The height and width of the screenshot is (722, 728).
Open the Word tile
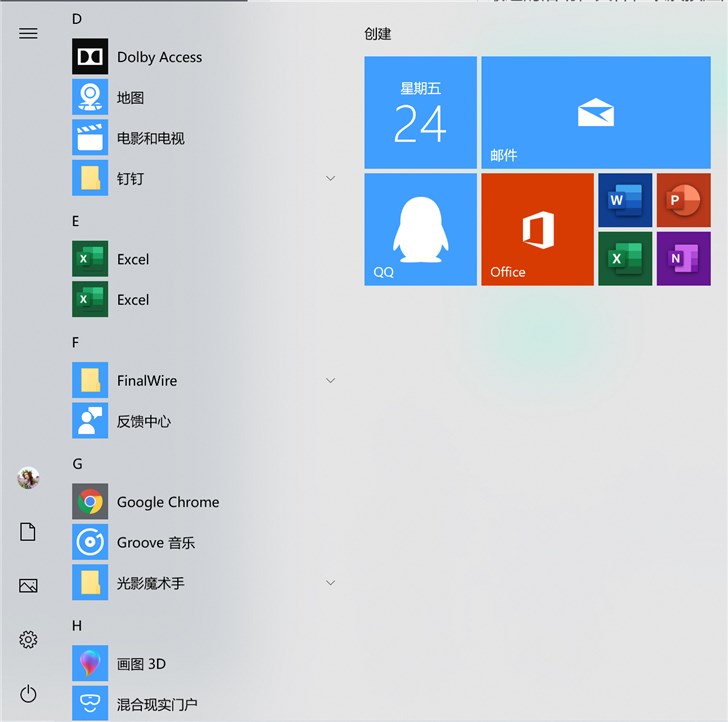pos(625,200)
